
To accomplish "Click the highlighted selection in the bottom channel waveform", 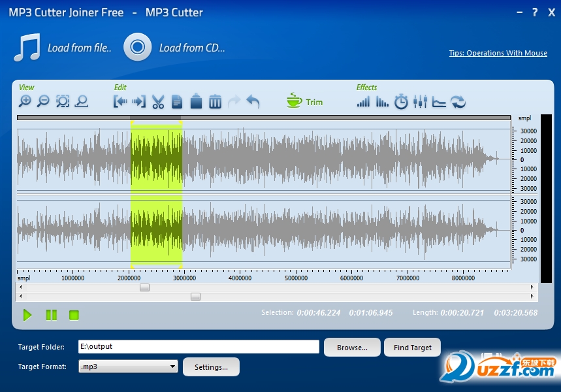I will [x=156, y=230].
